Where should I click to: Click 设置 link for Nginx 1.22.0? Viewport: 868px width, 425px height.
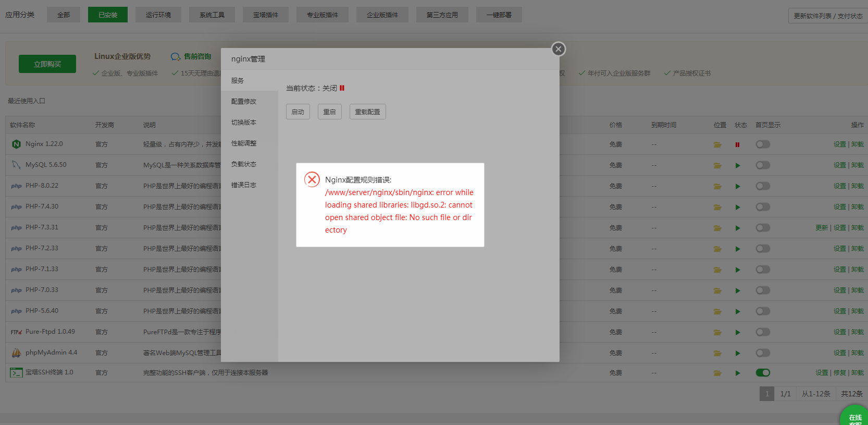point(839,144)
